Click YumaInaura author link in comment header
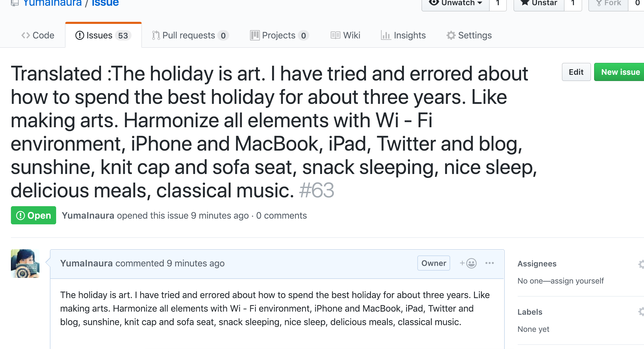 point(86,263)
